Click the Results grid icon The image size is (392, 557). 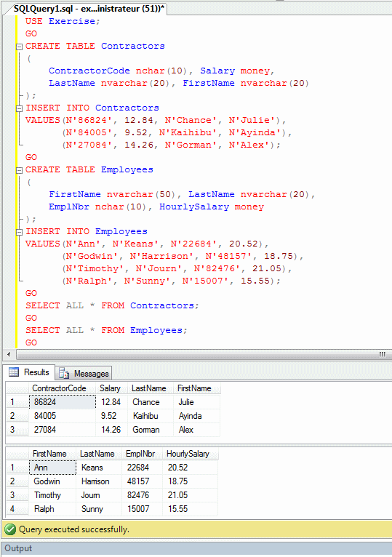[x=14, y=372]
